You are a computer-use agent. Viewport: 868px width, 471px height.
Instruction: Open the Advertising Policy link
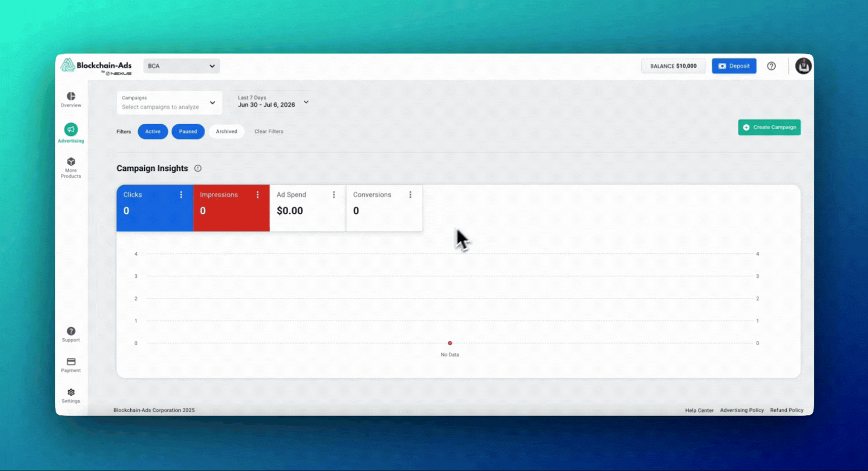[x=742, y=411]
